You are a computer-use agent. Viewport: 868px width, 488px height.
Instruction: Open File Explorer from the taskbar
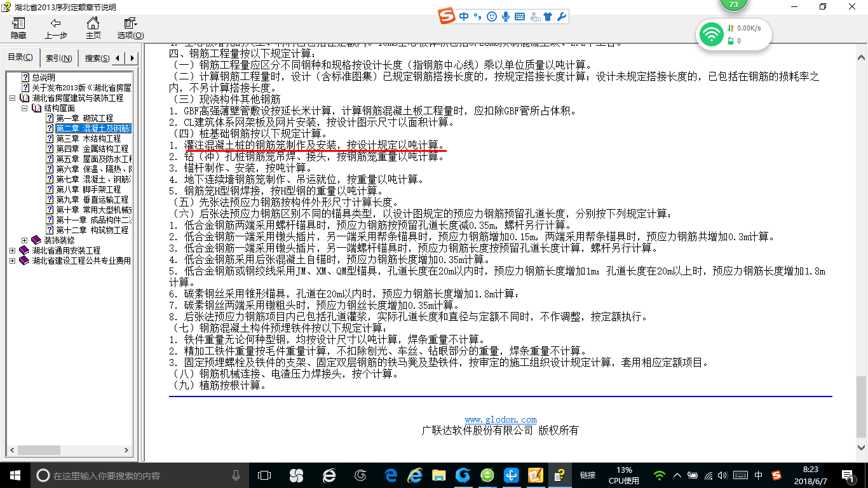(439, 475)
